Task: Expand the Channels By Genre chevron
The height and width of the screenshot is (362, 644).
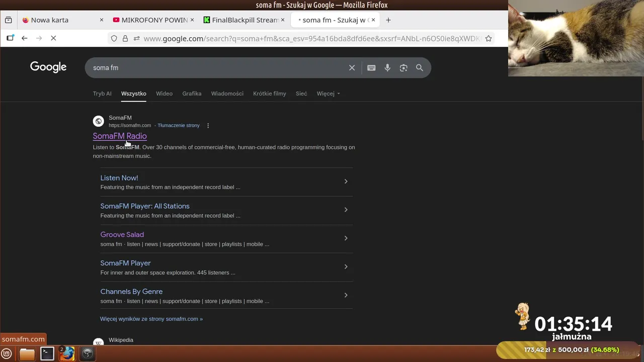Action: coord(346,295)
